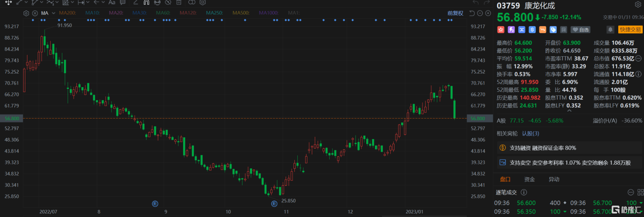Toggle the 前复权 price adjustment mode
This screenshot has width=644, height=217.
coord(455,13)
